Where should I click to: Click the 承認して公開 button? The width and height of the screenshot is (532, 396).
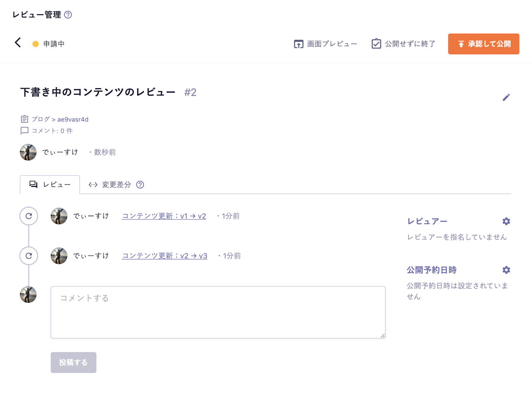(x=483, y=43)
